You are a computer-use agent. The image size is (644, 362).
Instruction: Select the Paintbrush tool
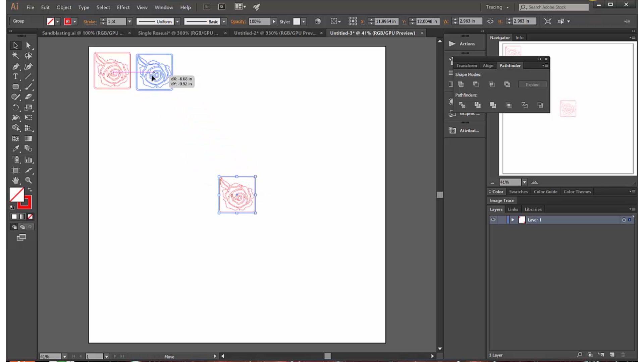(x=28, y=87)
